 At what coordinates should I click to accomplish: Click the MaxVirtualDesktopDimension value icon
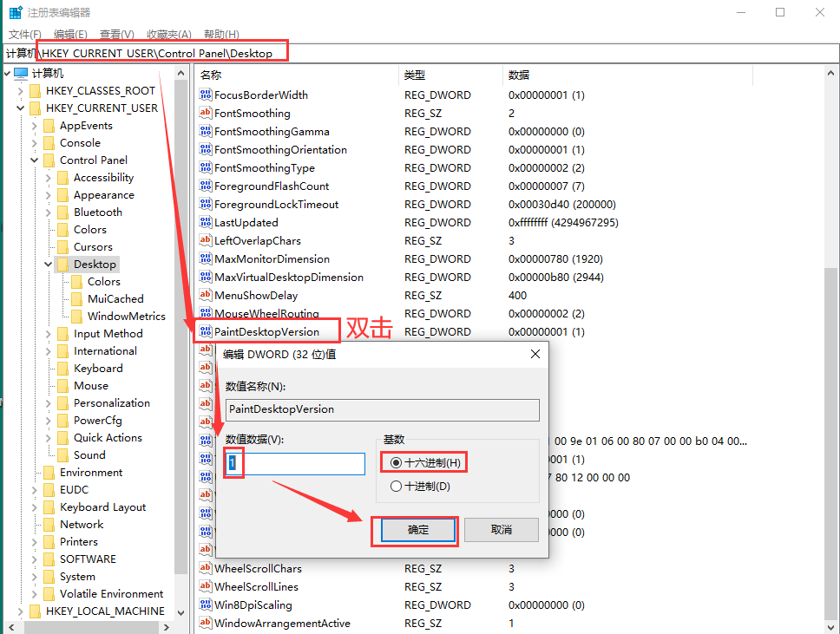(x=205, y=277)
